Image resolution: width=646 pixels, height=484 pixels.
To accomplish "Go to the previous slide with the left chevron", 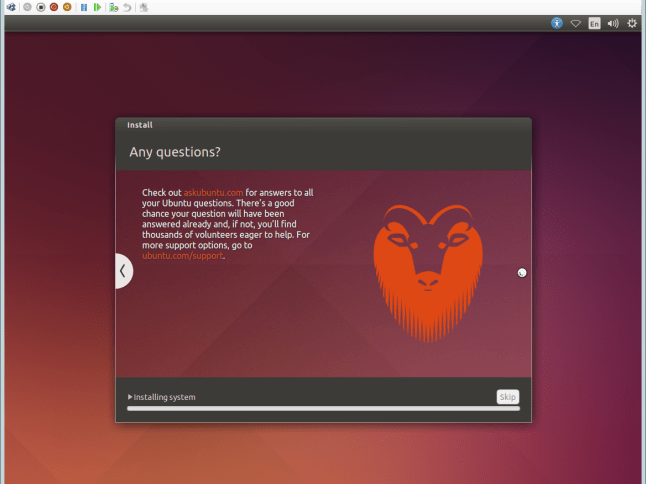I will pyautogui.click(x=124, y=271).
